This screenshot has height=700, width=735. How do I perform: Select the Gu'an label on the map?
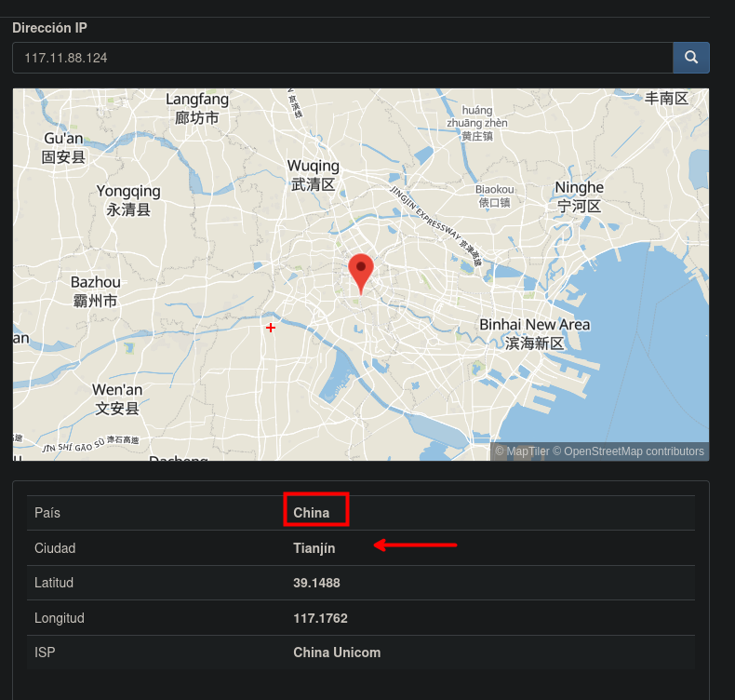pyautogui.click(x=63, y=148)
